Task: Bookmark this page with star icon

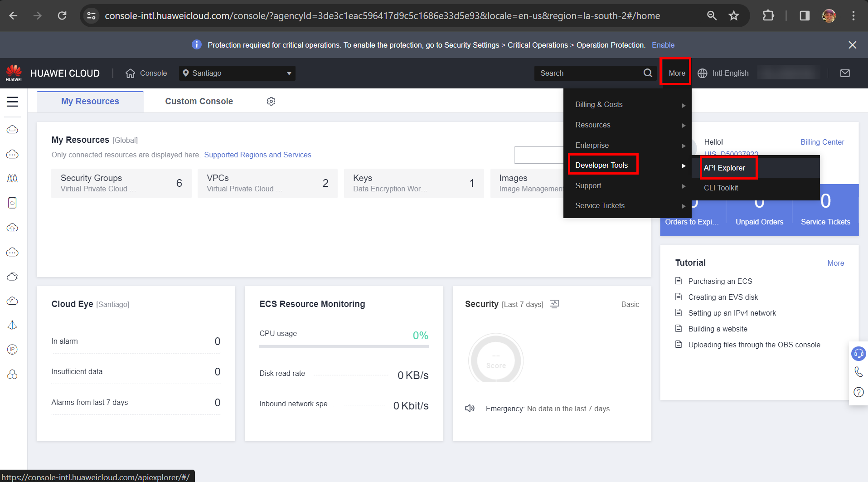Action: pos(733,16)
